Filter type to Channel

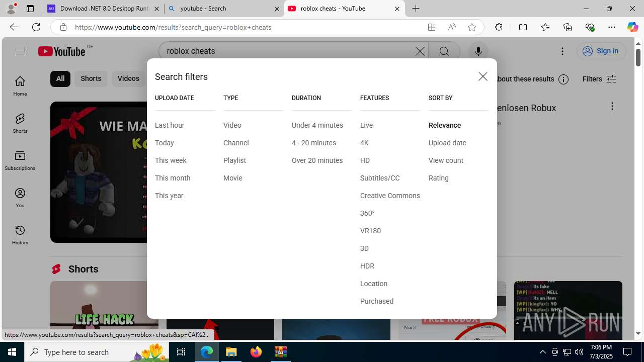coord(236,143)
